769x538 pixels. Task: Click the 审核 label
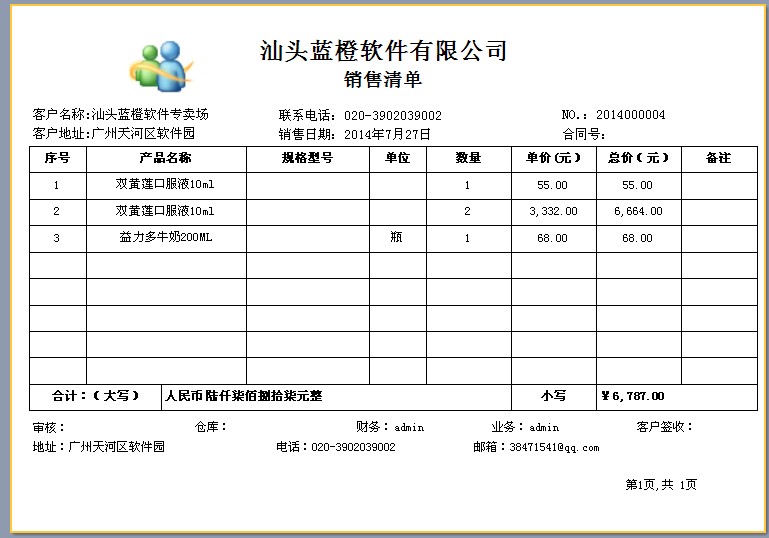(49, 428)
